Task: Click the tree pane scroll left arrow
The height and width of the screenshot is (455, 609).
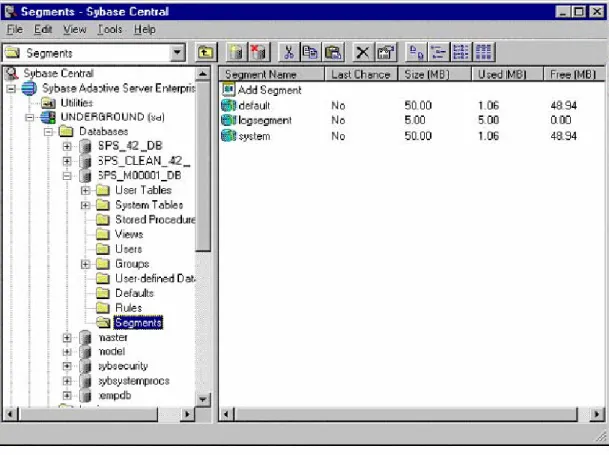Action: (10, 415)
